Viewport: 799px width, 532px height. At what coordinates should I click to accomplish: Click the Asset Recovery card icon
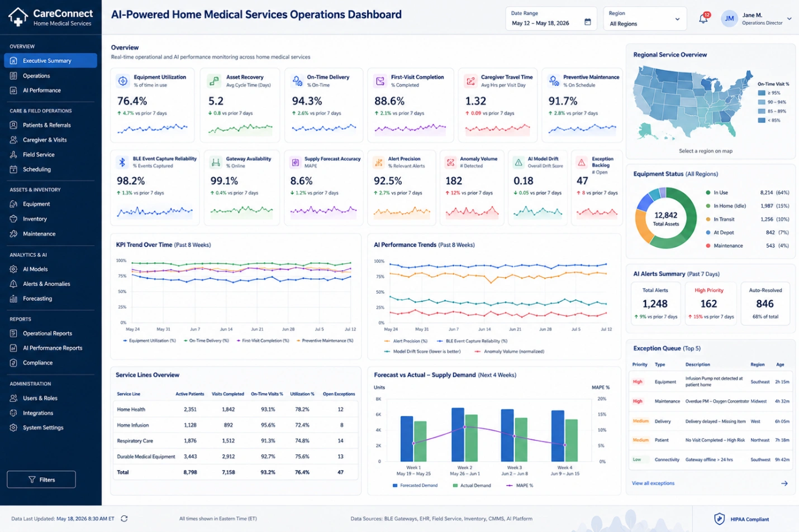(214, 81)
